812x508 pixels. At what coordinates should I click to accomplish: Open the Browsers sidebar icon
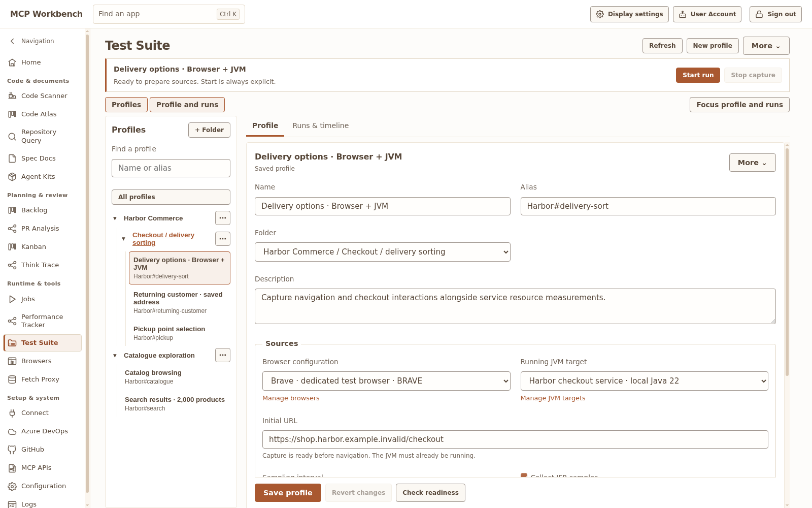[x=12, y=361]
